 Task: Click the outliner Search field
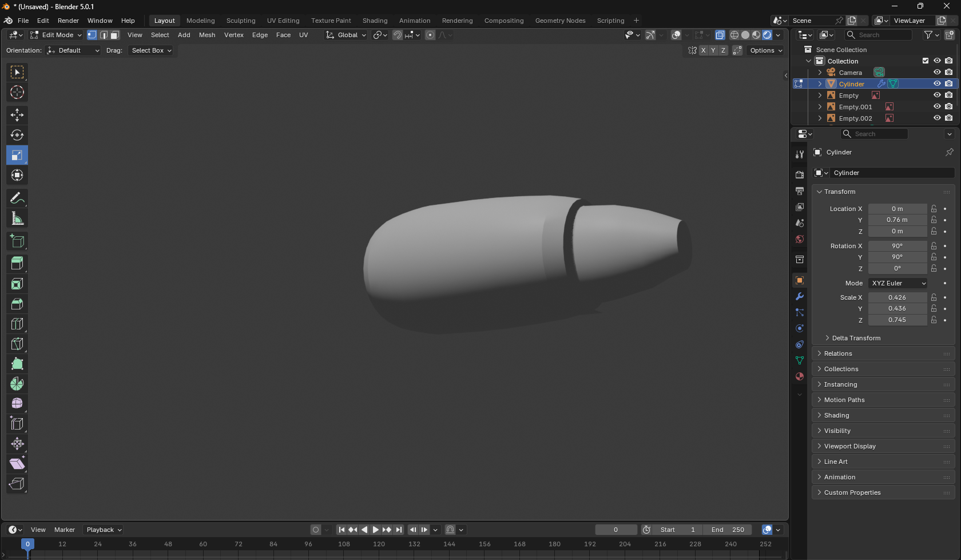(879, 35)
